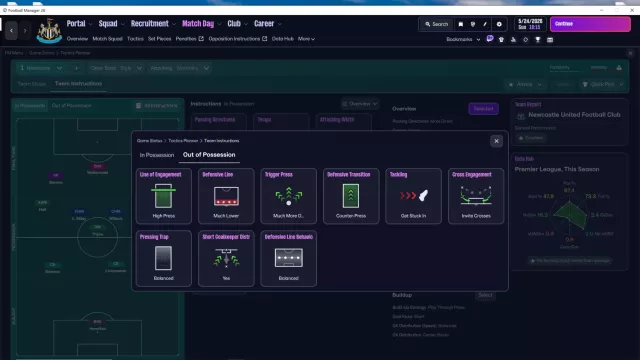This screenshot has height=360, width=640.
Task: Open the Career menu
Action: tap(268, 24)
